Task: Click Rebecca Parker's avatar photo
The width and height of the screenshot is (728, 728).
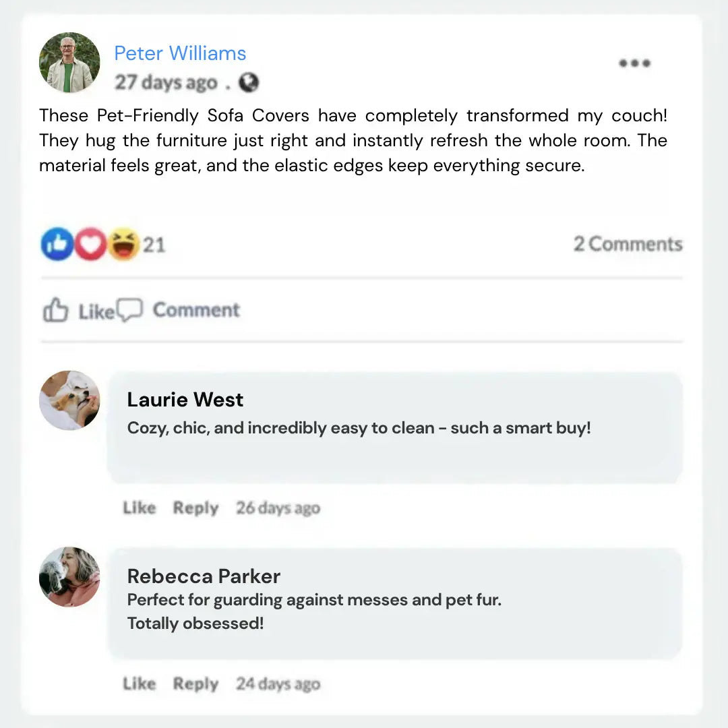Action: (69, 577)
